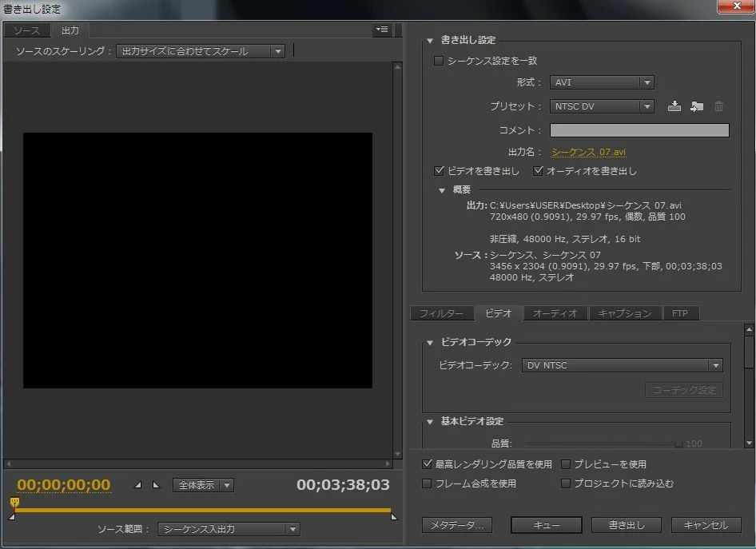Collapse the ビデオコーデック section
The image size is (756, 549).
tap(430, 343)
